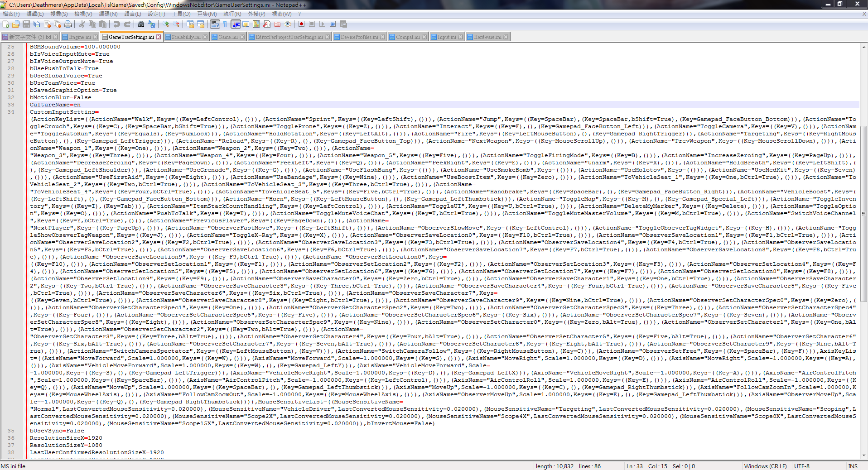
Task: Undo the last action
Action: (117, 24)
